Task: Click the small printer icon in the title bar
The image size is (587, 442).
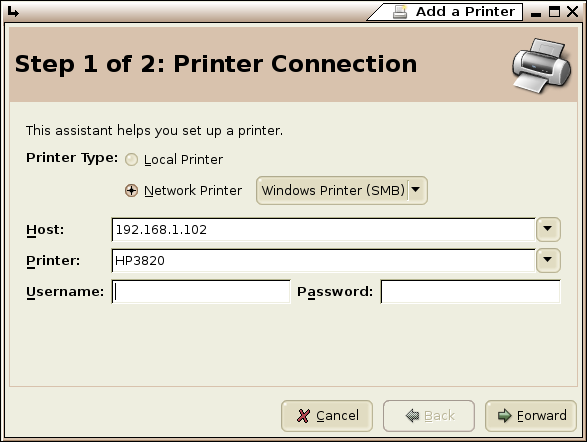Action: click(400, 12)
